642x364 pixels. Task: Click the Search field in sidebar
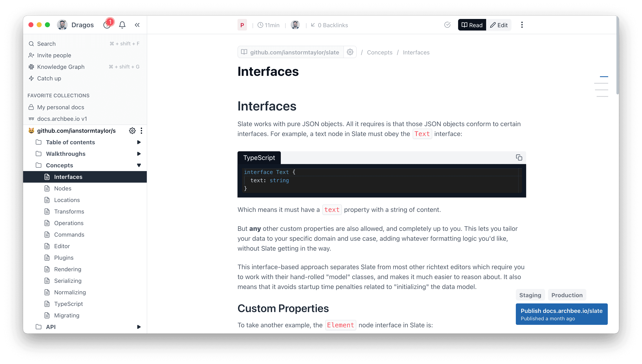pos(47,44)
